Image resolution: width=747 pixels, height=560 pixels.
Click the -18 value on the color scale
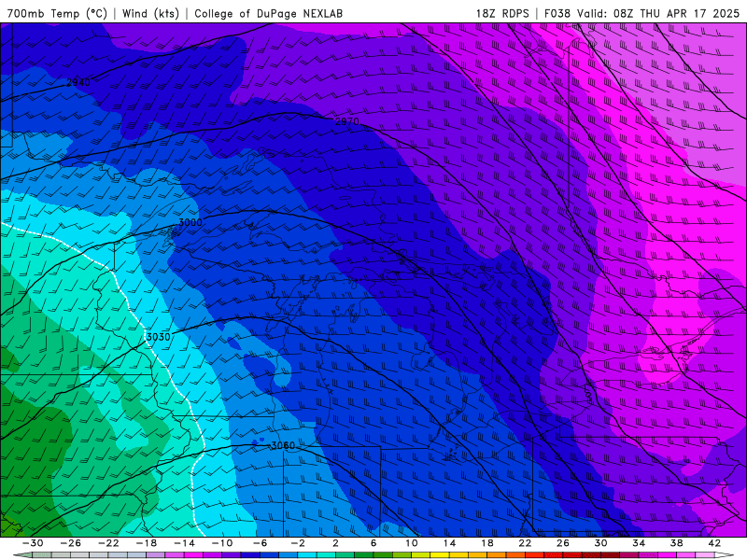(x=146, y=543)
